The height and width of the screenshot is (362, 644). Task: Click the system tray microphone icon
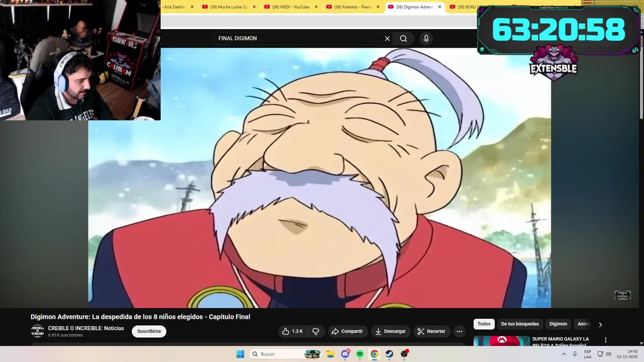[575, 354]
